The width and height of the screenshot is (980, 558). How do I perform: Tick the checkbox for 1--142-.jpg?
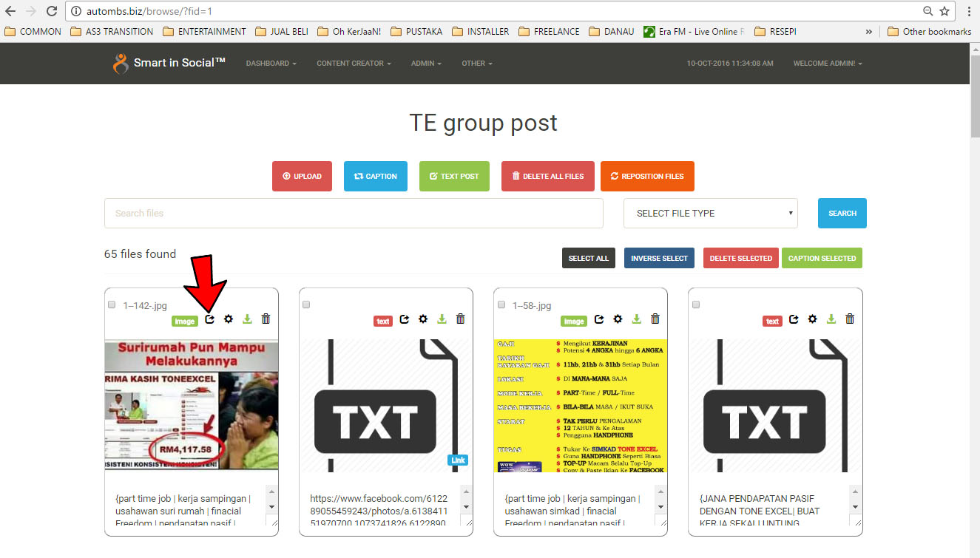112,304
